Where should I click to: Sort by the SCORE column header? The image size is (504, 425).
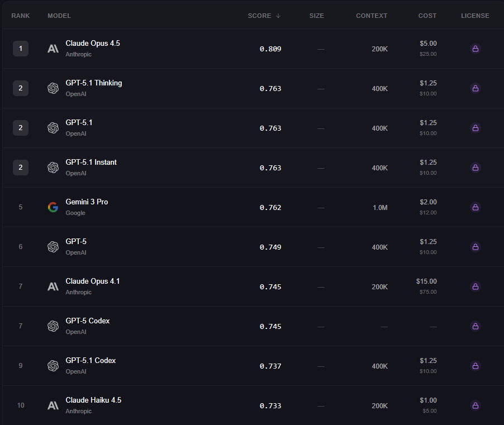[x=259, y=16]
